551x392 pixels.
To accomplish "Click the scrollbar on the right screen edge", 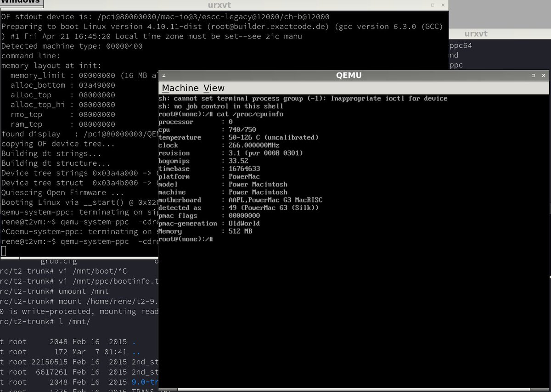I will (x=549, y=275).
